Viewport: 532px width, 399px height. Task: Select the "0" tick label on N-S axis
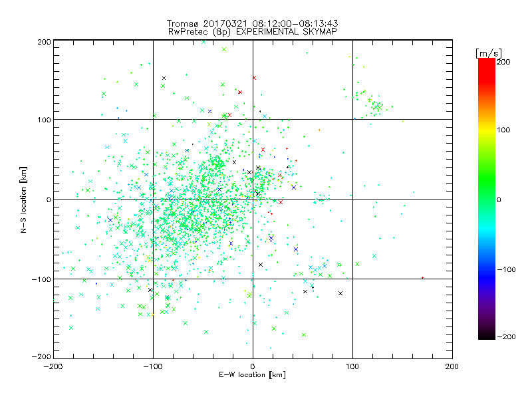[49, 199]
